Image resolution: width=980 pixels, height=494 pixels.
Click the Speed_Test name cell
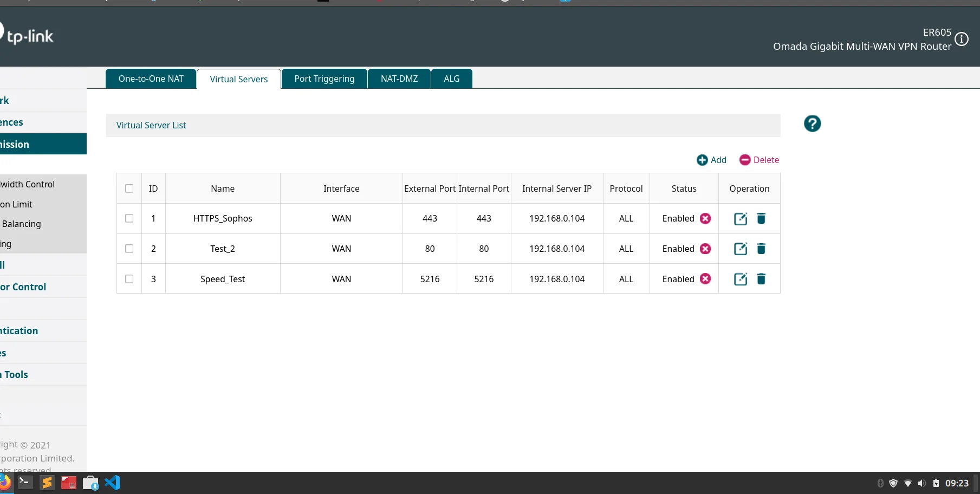tap(223, 279)
